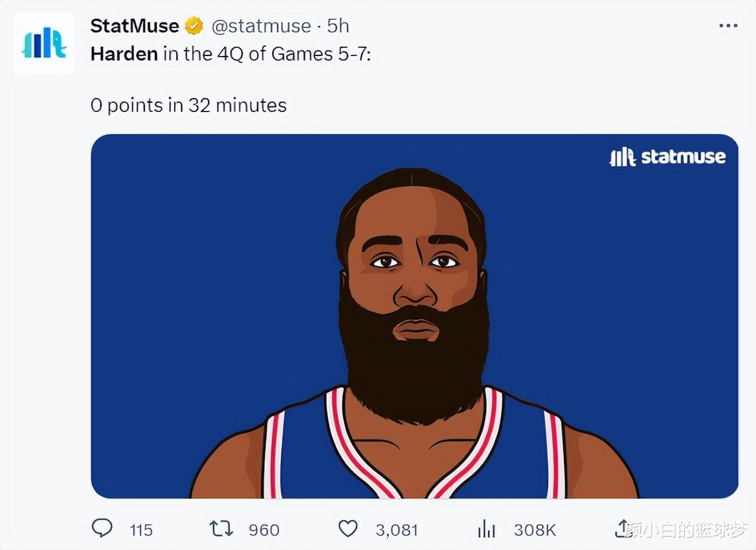Click the 308K views count

(x=535, y=530)
